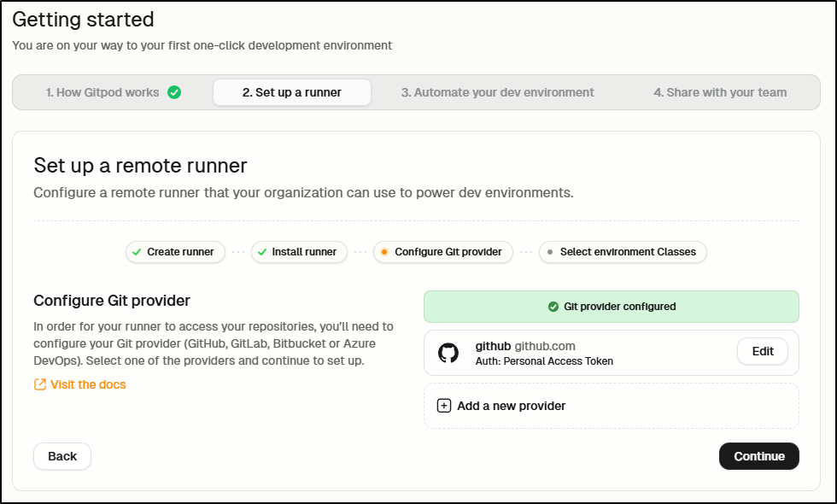Screen dimensions: 837x504
Task: Click the github.com provider domain text
Action: click(x=545, y=346)
